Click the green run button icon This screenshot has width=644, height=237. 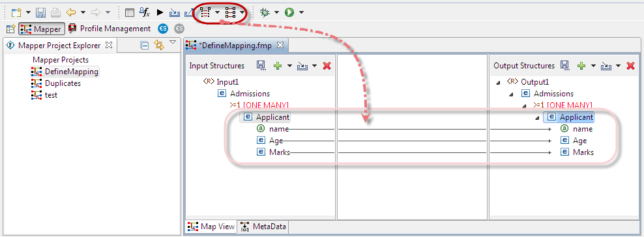pos(289,13)
